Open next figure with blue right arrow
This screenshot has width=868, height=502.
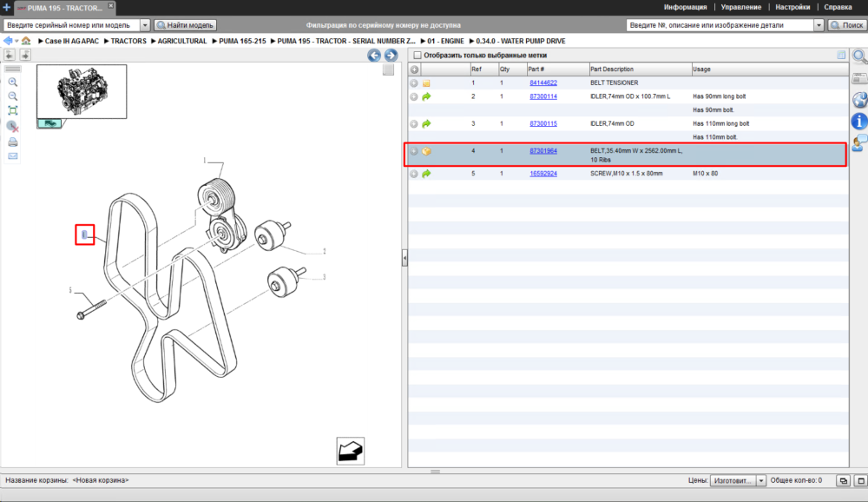[391, 56]
